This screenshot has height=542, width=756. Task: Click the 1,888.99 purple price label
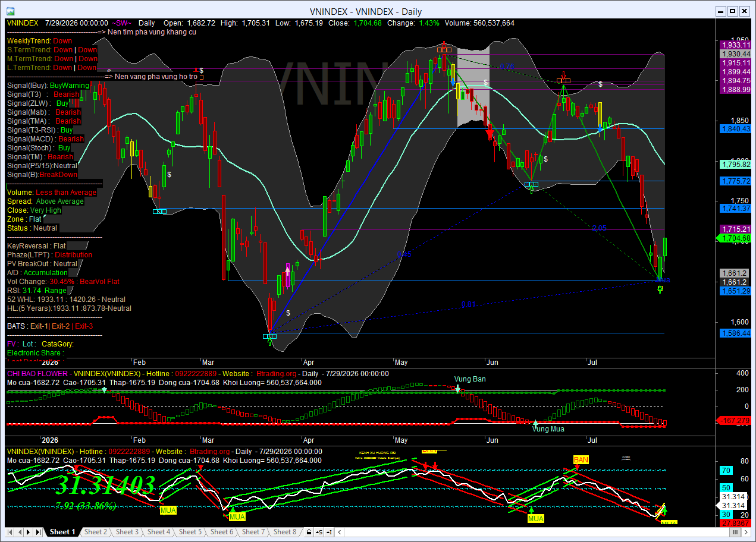tap(735, 89)
